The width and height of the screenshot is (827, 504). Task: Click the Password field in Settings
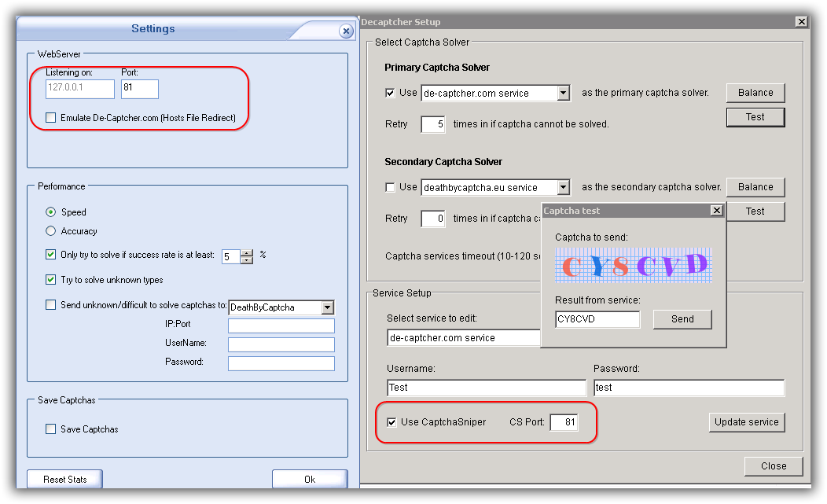[x=281, y=363]
